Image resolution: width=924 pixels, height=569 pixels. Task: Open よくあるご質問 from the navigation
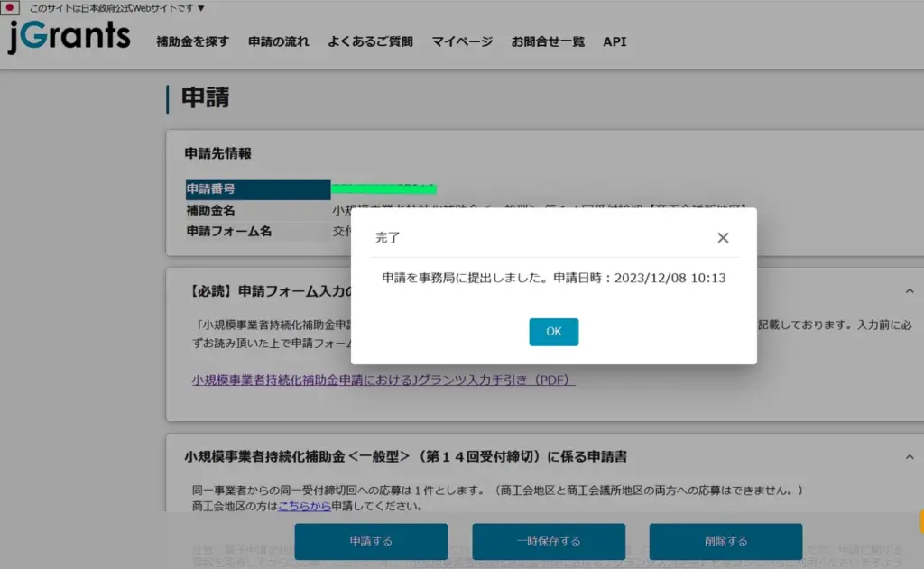click(x=370, y=41)
